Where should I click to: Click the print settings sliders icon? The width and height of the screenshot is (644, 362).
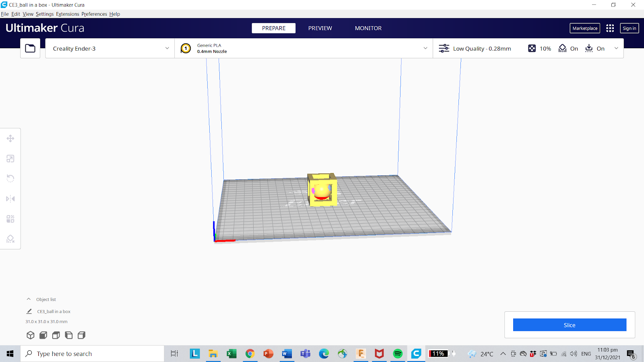click(444, 48)
